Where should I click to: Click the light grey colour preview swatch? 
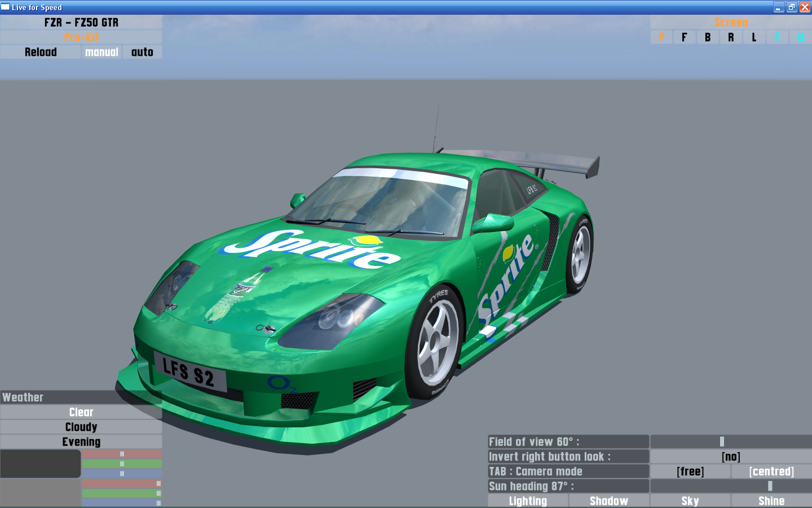click(41, 493)
